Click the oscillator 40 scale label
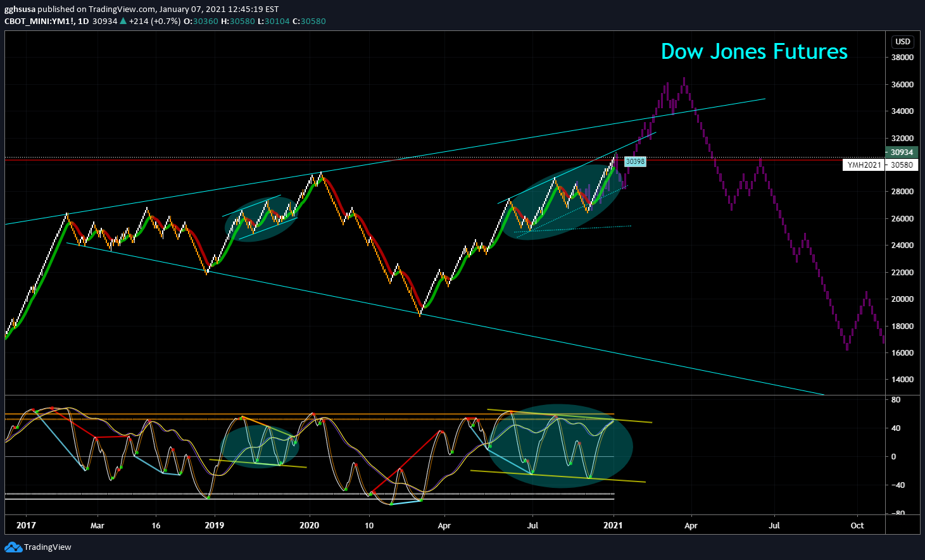This screenshot has height=560, width=925. coord(896,428)
